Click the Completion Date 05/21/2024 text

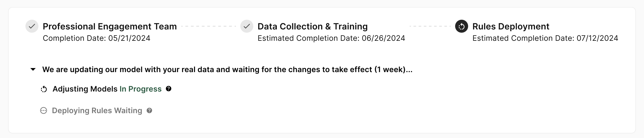pyautogui.click(x=96, y=38)
